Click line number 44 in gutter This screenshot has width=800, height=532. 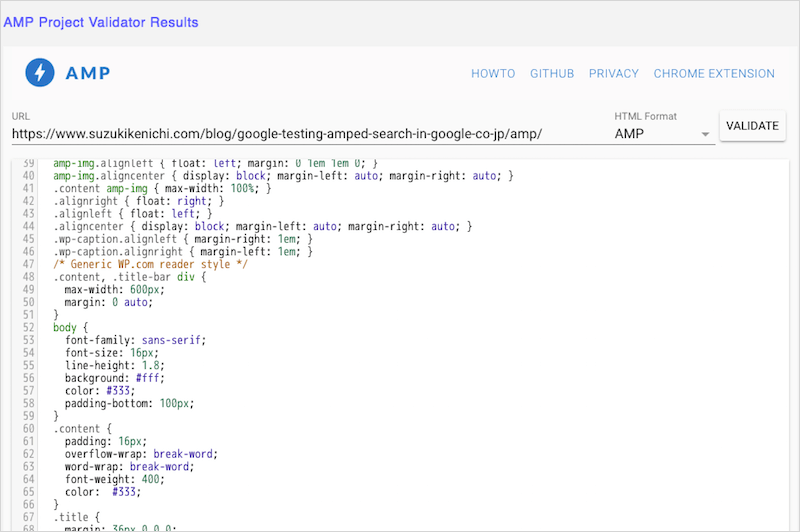coord(29,226)
